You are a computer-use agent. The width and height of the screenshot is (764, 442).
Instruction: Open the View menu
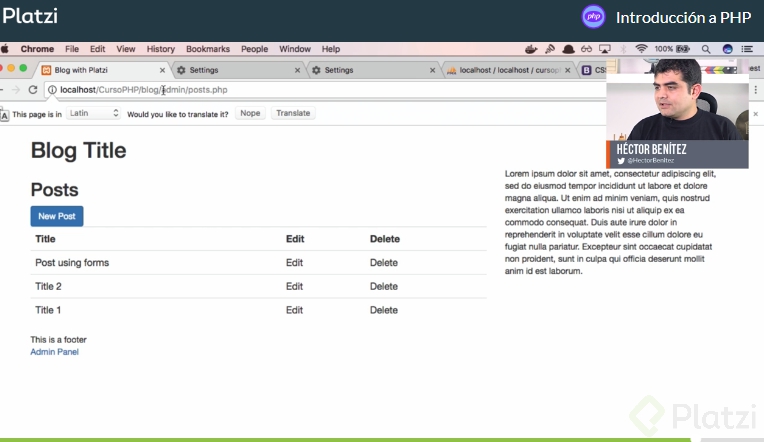(126, 49)
